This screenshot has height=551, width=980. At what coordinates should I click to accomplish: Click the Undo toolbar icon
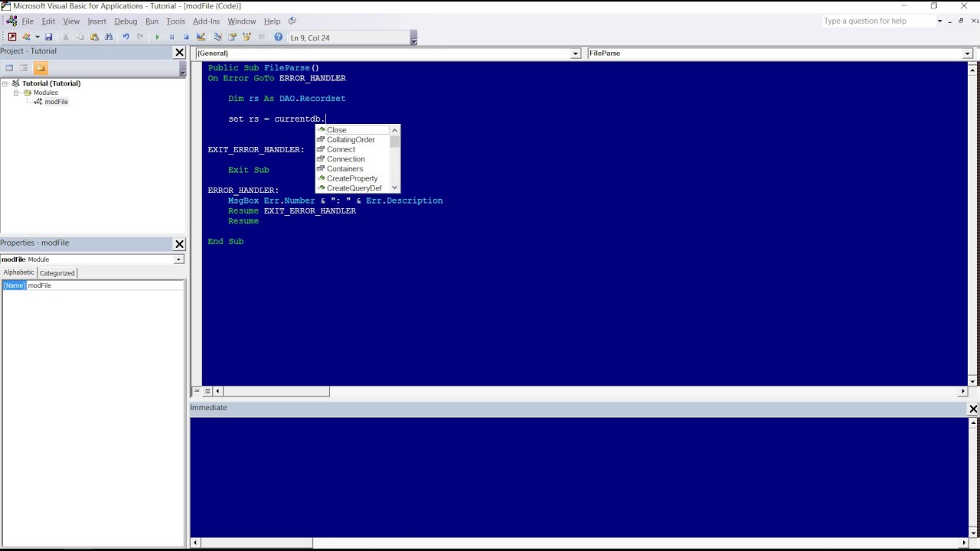pos(126,37)
